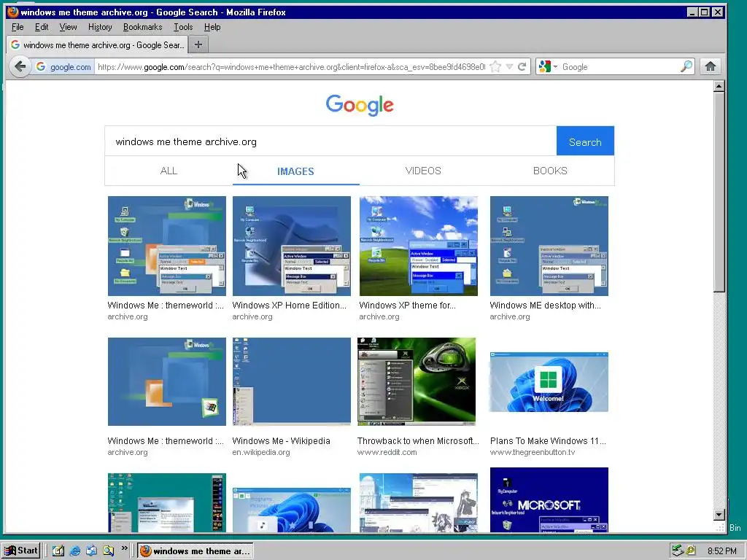
Task: Go to the Firefox home page icon
Action: tap(711, 66)
